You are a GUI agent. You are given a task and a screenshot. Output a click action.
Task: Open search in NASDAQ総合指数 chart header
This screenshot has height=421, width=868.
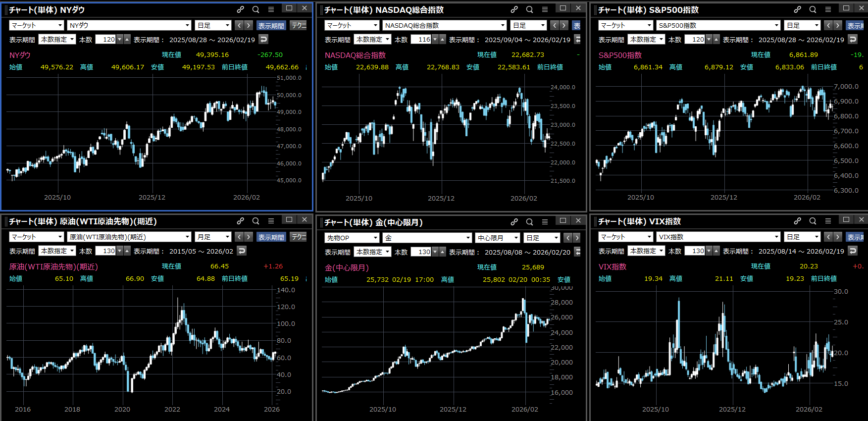coord(529,9)
